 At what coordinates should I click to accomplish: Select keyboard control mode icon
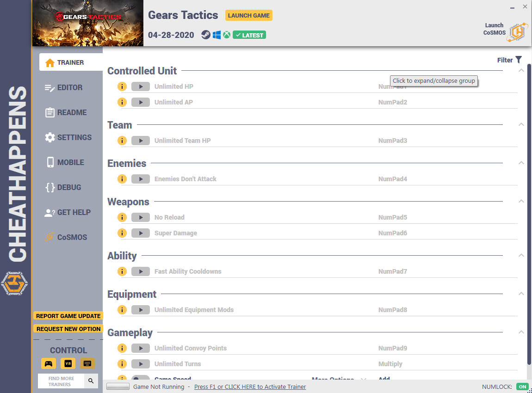pyautogui.click(x=87, y=363)
